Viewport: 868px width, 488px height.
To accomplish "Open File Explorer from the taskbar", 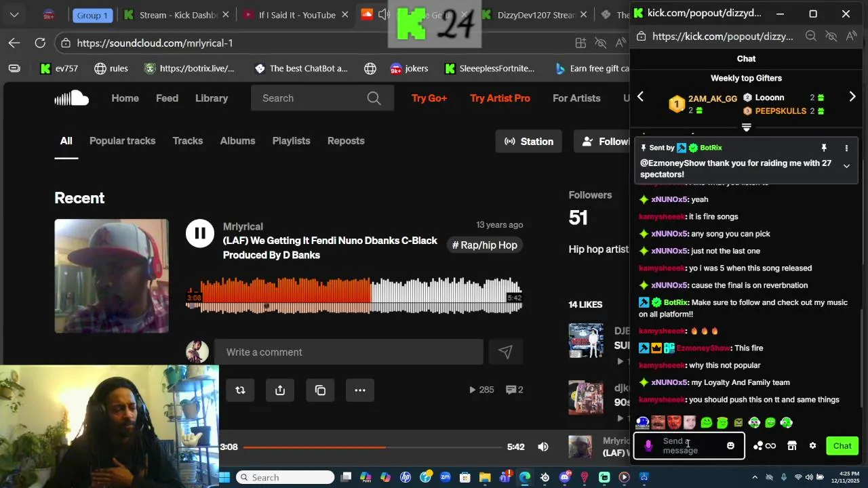I will click(485, 477).
